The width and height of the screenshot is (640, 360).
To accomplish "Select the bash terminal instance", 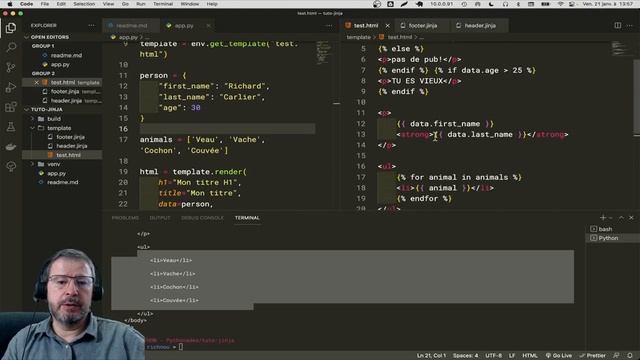I will click(x=612, y=229).
